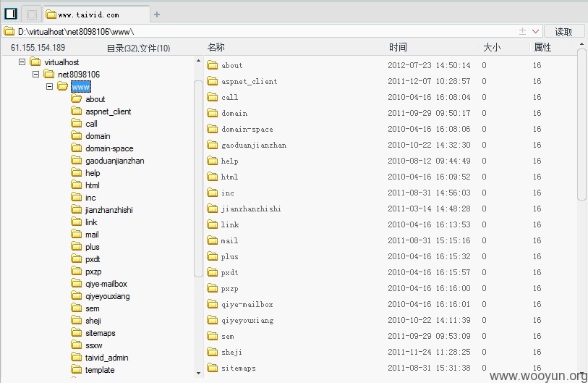Image resolution: width=588 pixels, height=383 pixels.
Task: Select the gaoduanjianzhan row in file list
Action: 390,145
